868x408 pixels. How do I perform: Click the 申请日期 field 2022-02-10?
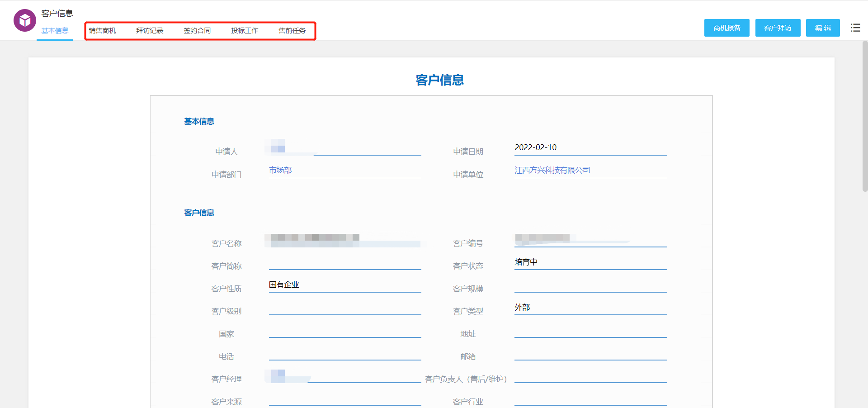590,148
